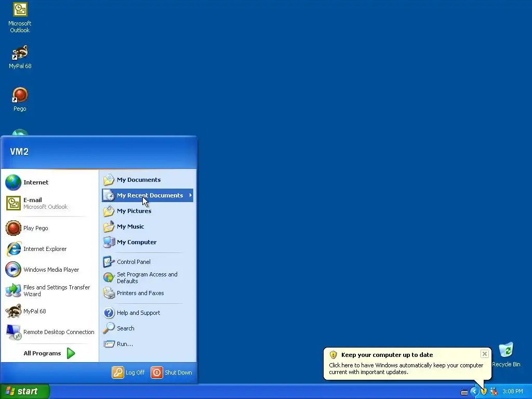Open Microsoft Outlook desktop shortcut
Viewport: 532px width, 399px height.
(x=20, y=18)
